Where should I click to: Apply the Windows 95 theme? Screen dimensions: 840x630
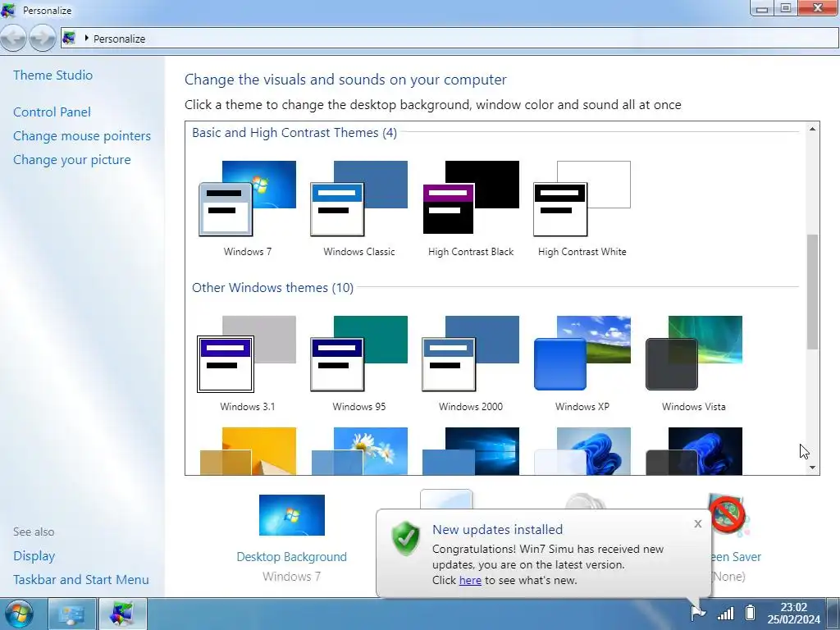(359, 363)
